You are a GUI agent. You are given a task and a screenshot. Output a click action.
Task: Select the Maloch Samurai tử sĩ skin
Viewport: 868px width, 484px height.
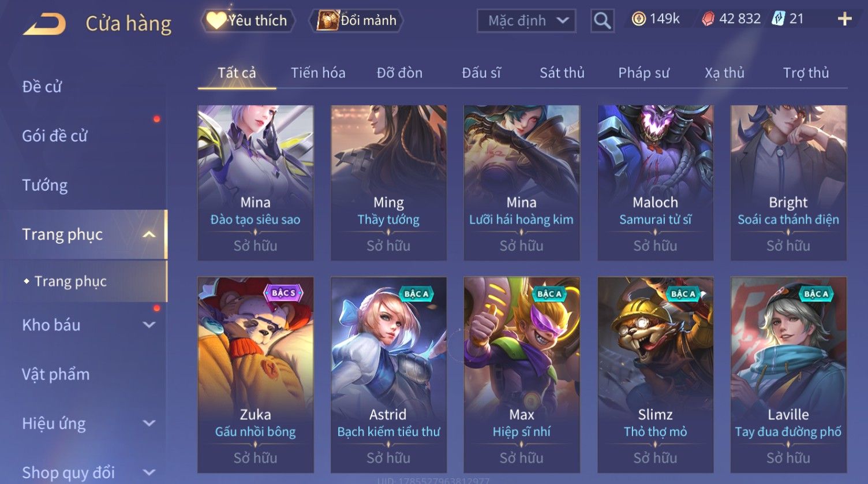[655, 183]
